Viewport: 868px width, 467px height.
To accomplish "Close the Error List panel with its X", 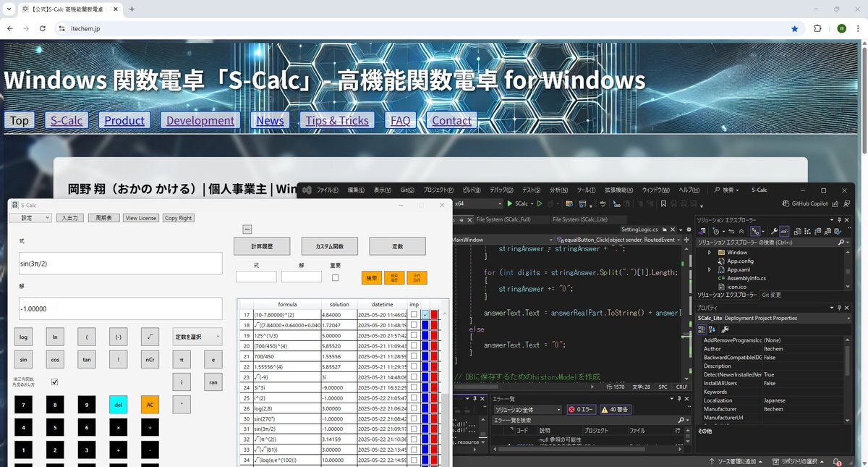I will tap(687, 398).
